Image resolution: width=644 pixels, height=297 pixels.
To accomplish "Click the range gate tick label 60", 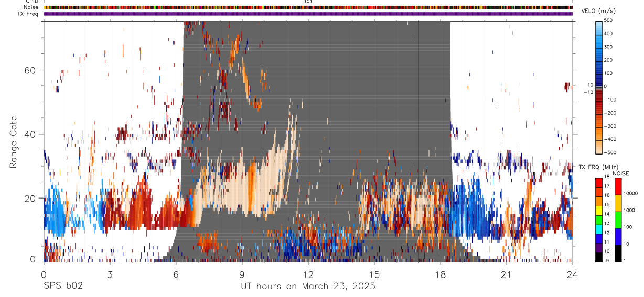I will 29,70.
